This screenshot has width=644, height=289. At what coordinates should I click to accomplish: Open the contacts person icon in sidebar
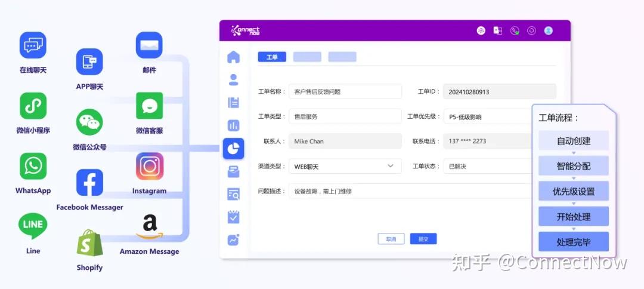click(x=233, y=79)
